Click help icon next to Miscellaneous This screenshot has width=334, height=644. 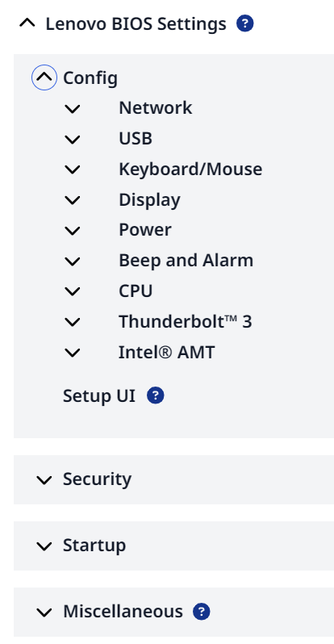point(202,612)
